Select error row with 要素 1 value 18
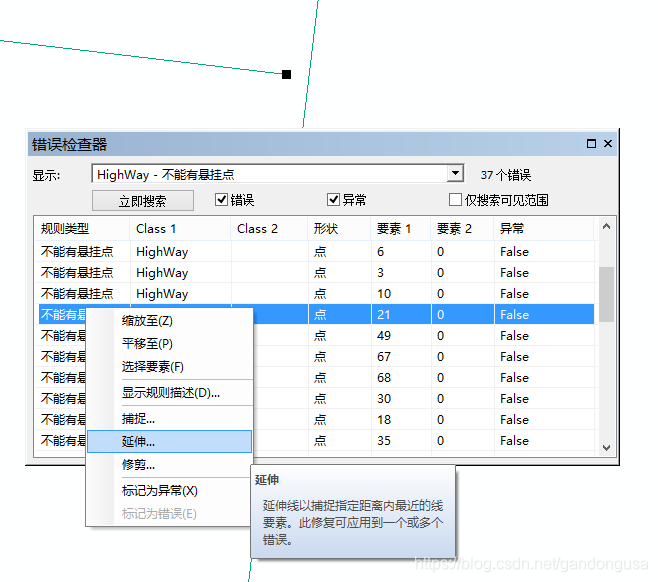This screenshot has width=658, height=582. coord(315,420)
